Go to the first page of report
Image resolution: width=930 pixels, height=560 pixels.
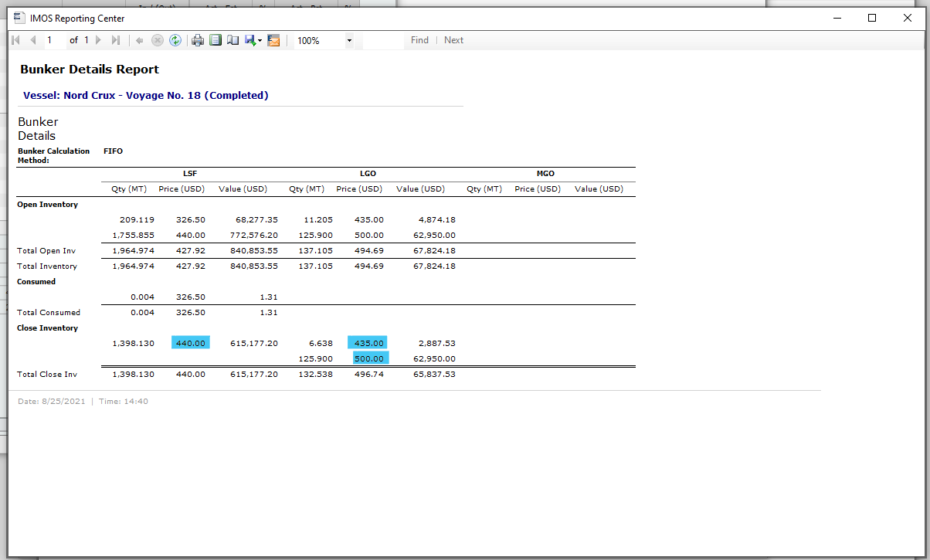(x=16, y=40)
